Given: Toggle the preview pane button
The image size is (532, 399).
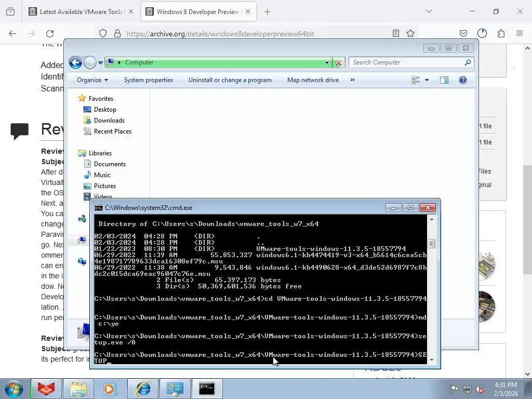Looking at the screenshot, I should (x=444, y=80).
